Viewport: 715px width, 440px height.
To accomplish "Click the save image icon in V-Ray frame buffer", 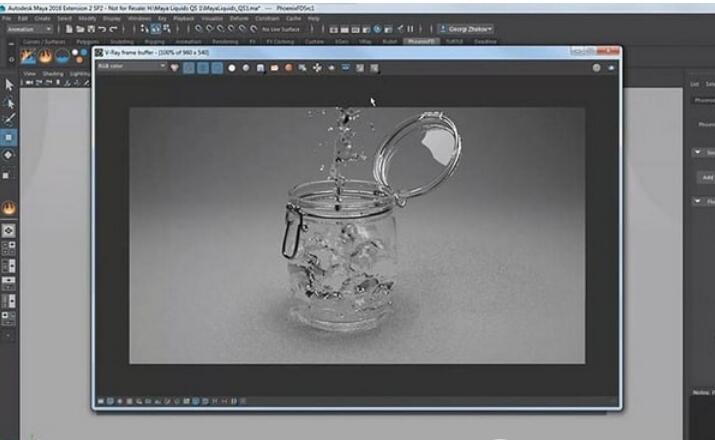I will (x=260, y=68).
